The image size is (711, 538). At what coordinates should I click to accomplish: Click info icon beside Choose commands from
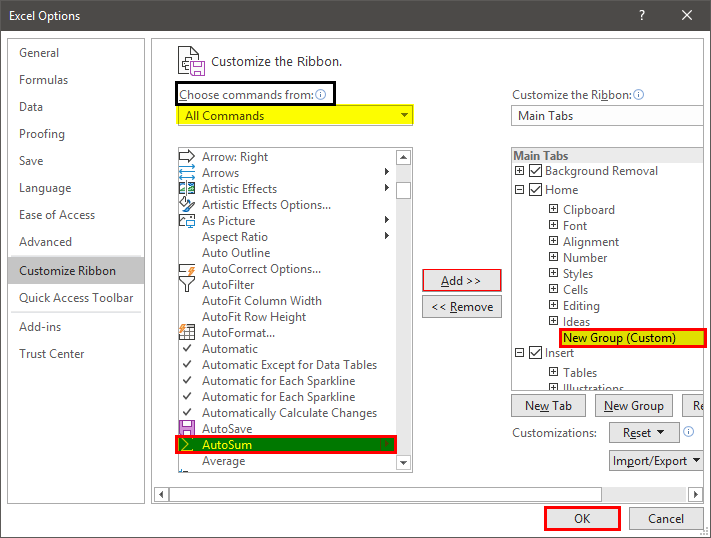click(x=321, y=94)
